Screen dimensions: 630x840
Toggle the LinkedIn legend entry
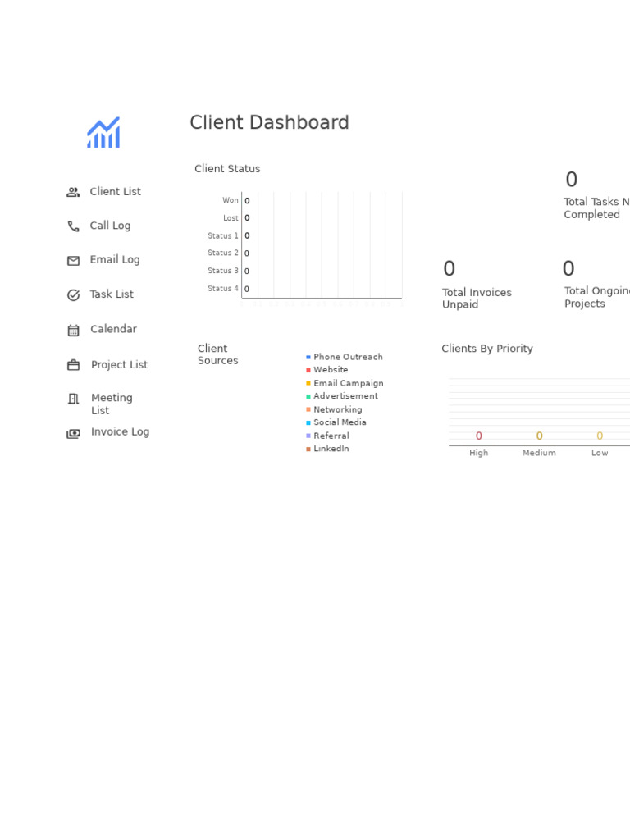click(x=327, y=449)
